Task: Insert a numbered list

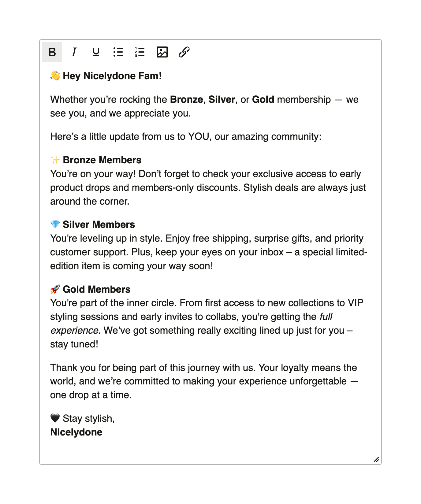Action: (140, 52)
